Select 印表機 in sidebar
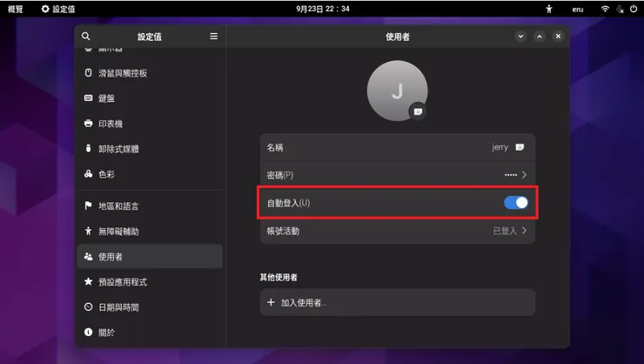This screenshot has height=364, width=644. (150, 124)
